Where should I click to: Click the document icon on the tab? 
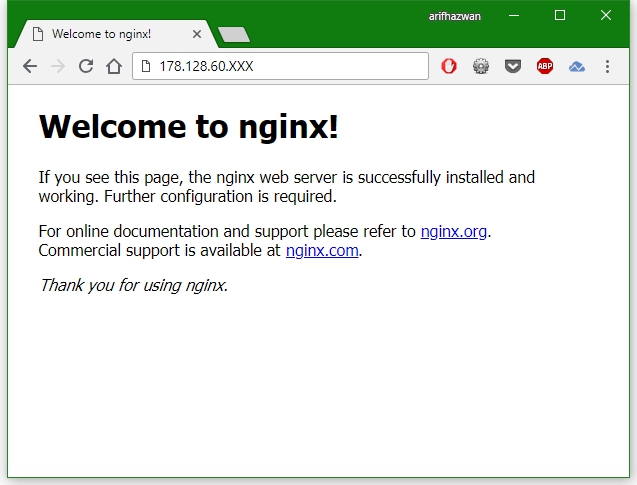pos(38,34)
